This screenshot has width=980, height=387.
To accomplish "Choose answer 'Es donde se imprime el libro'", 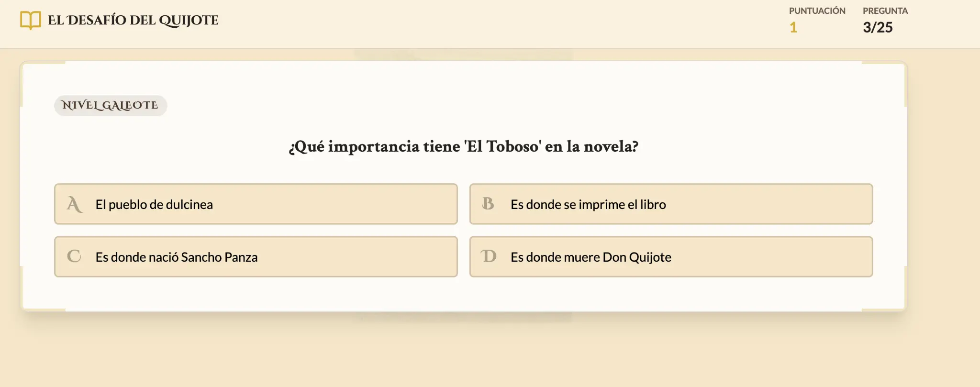I will tap(672, 204).
